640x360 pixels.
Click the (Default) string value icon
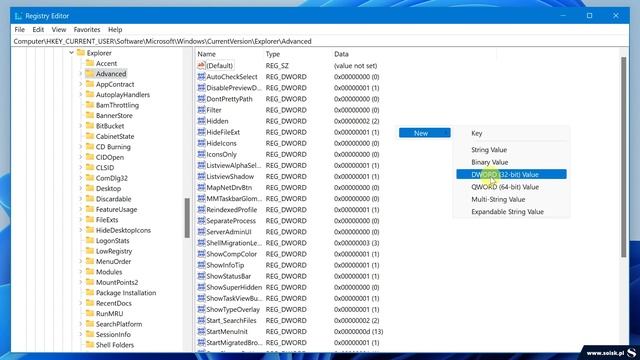click(x=201, y=65)
